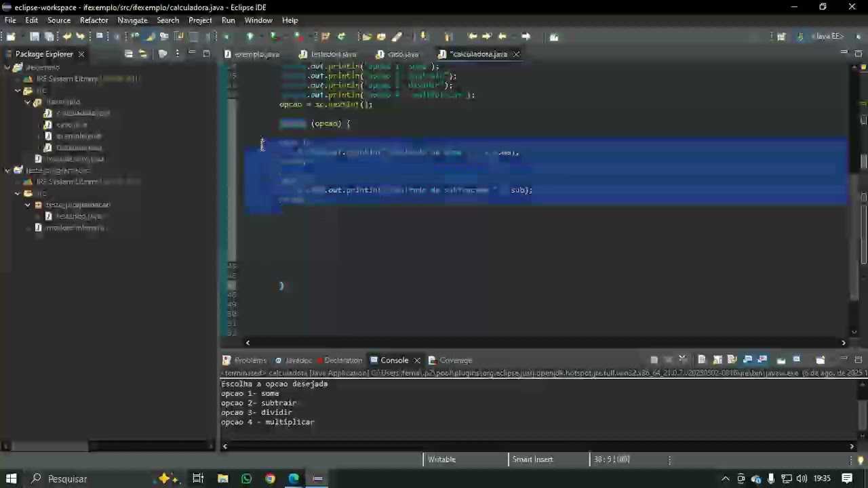This screenshot has height=488, width=868.
Task: Open the Package Explorer view menu dots
Action: 178,54
